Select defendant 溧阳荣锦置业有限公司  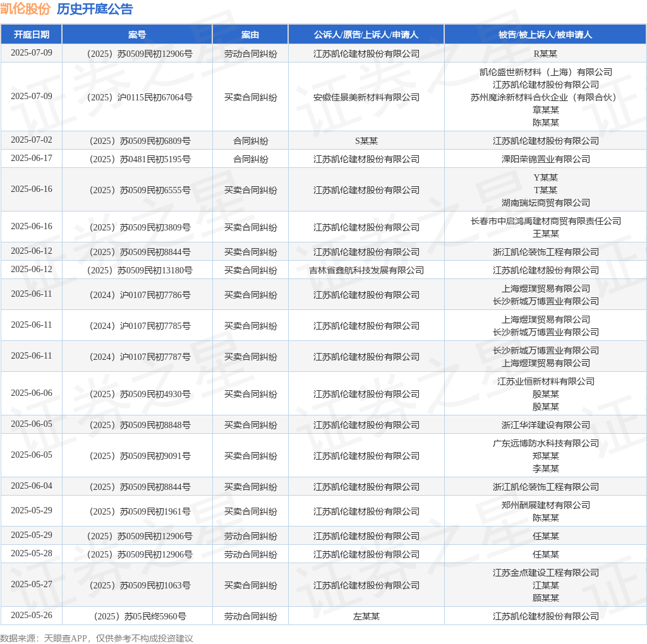pos(545,159)
